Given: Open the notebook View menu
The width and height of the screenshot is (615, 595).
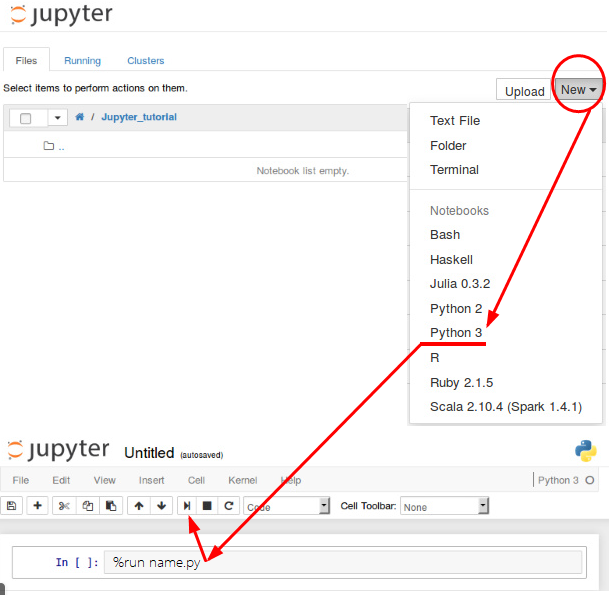Looking at the screenshot, I should pos(104,480).
